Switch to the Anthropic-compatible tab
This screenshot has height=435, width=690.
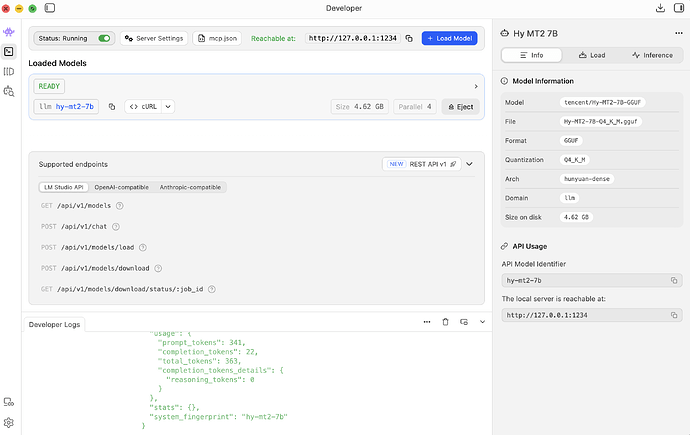190,187
